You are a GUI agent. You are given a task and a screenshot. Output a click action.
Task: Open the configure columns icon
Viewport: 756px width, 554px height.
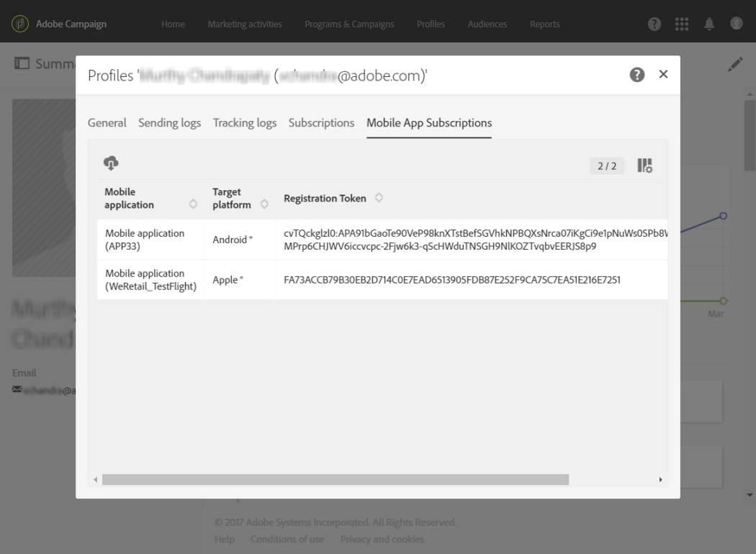(x=644, y=165)
